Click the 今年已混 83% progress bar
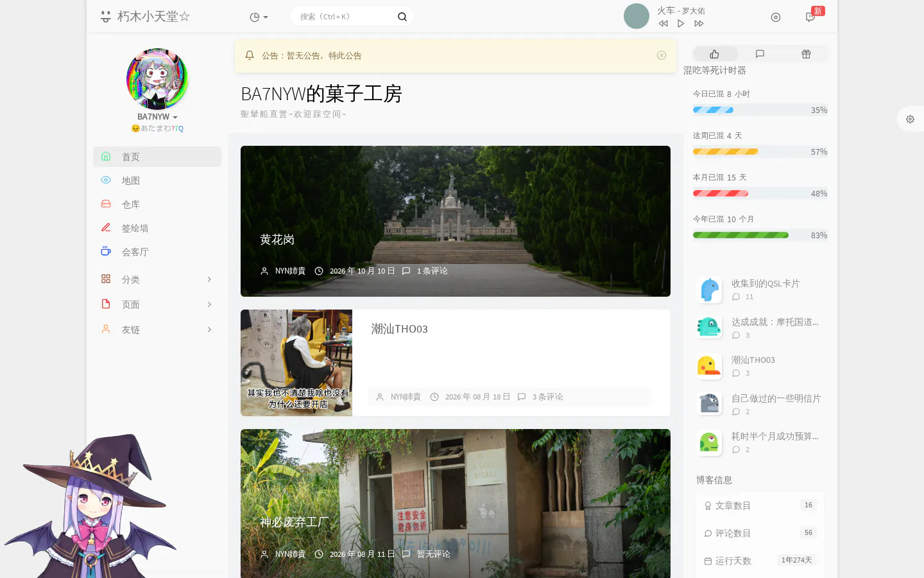The image size is (924, 578). pyautogui.click(x=760, y=235)
